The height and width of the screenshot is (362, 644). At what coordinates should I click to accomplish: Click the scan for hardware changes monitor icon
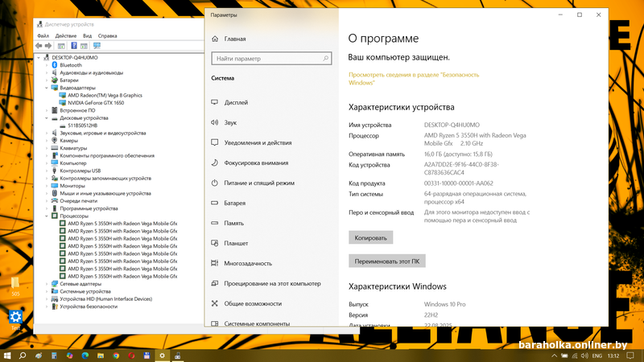(x=97, y=46)
